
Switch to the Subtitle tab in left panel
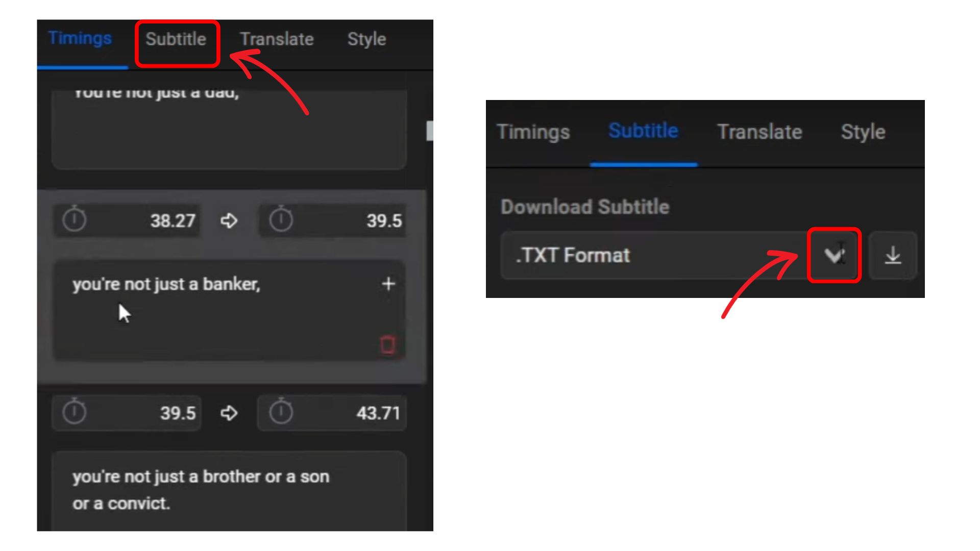tap(176, 39)
